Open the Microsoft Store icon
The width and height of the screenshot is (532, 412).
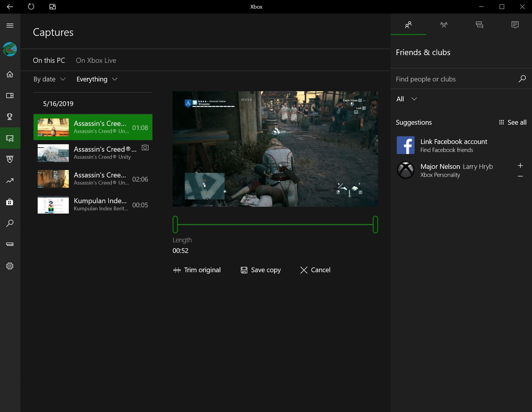click(x=10, y=202)
